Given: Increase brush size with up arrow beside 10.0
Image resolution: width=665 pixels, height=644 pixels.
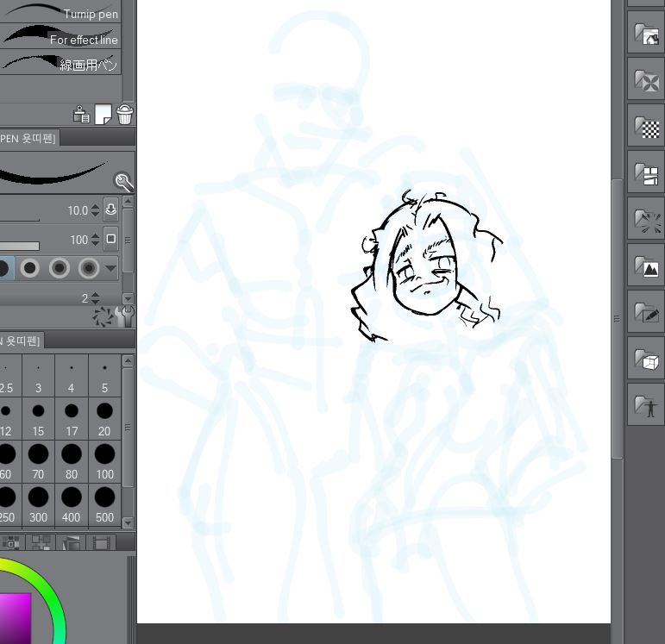Looking at the screenshot, I should 96,207.
